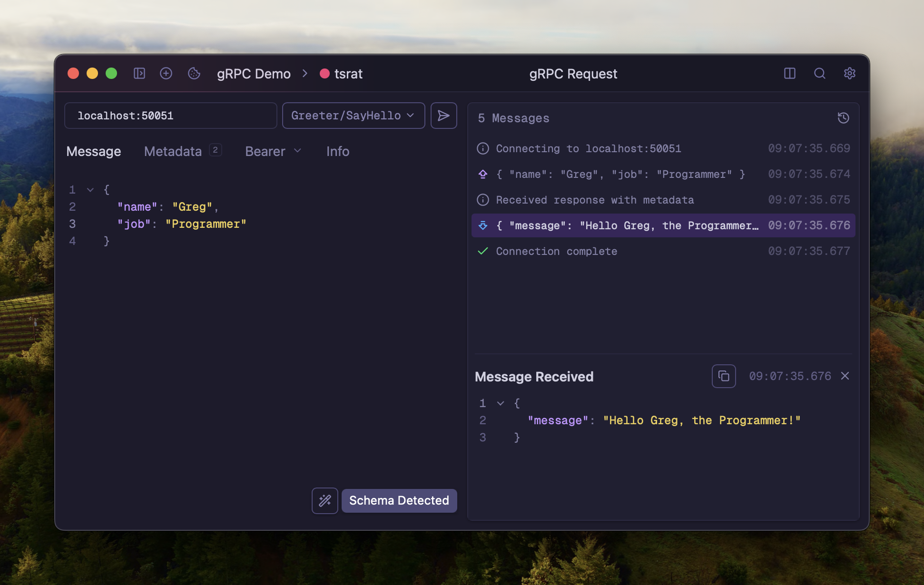Image resolution: width=924 pixels, height=585 pixels.
Task: Click the Schema Detected button
Action: pos(399,500)
